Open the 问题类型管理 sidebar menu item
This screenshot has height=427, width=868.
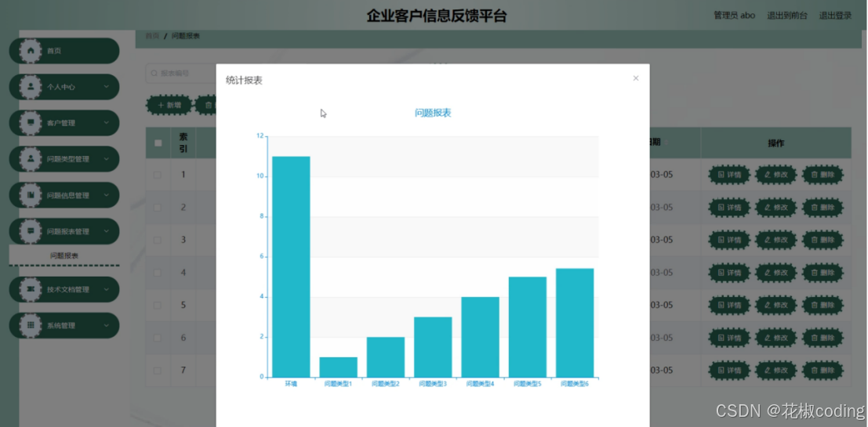click(64, 159)
